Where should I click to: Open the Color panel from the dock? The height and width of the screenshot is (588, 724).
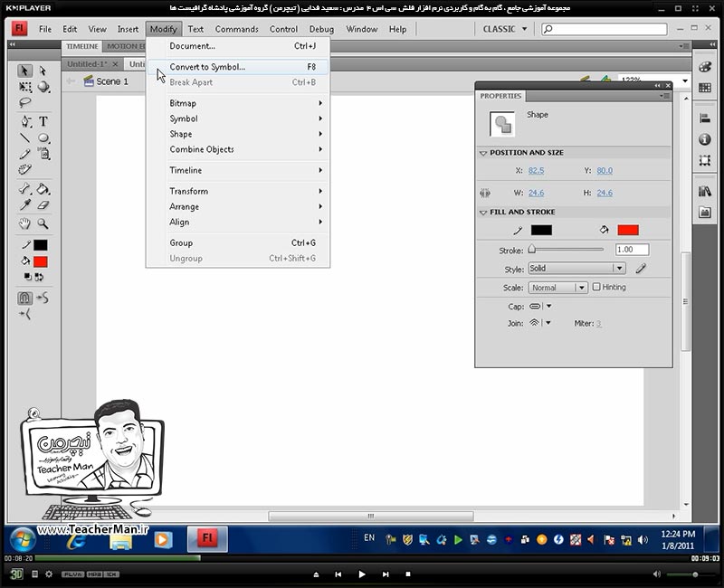point(705,67)
